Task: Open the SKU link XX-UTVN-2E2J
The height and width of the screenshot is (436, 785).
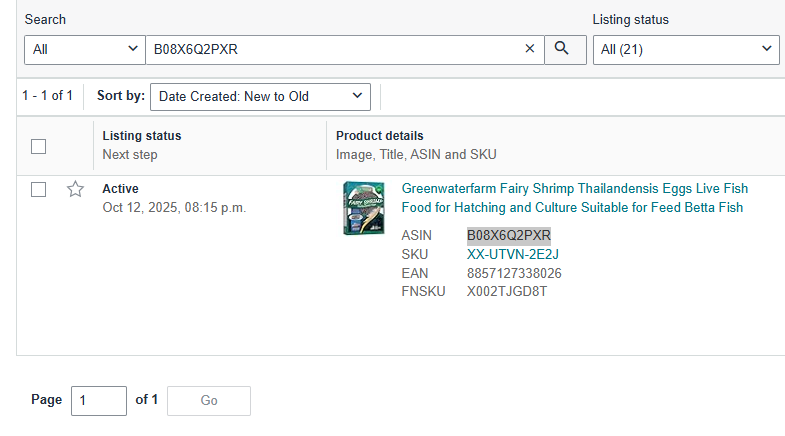Action: pos(513,254)
